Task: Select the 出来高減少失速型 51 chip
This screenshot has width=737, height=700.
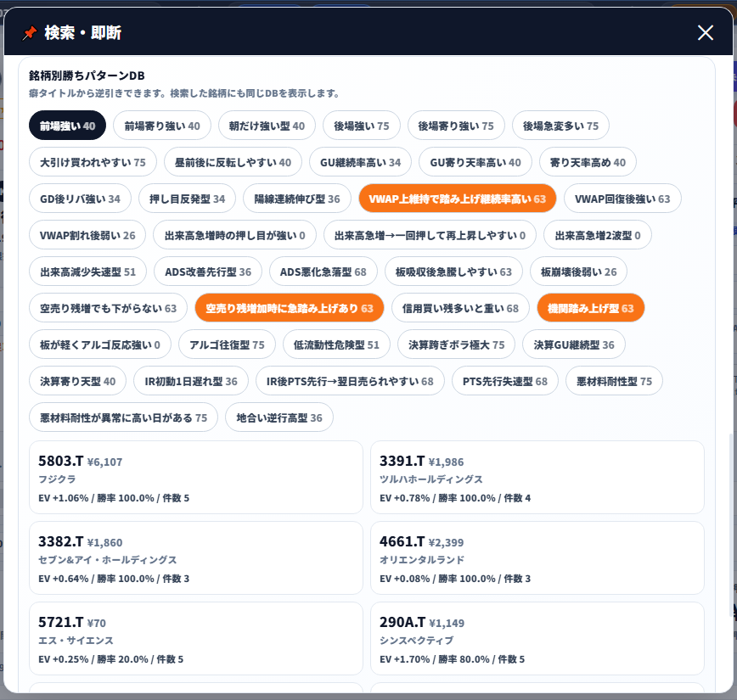Action: (88, 271)
